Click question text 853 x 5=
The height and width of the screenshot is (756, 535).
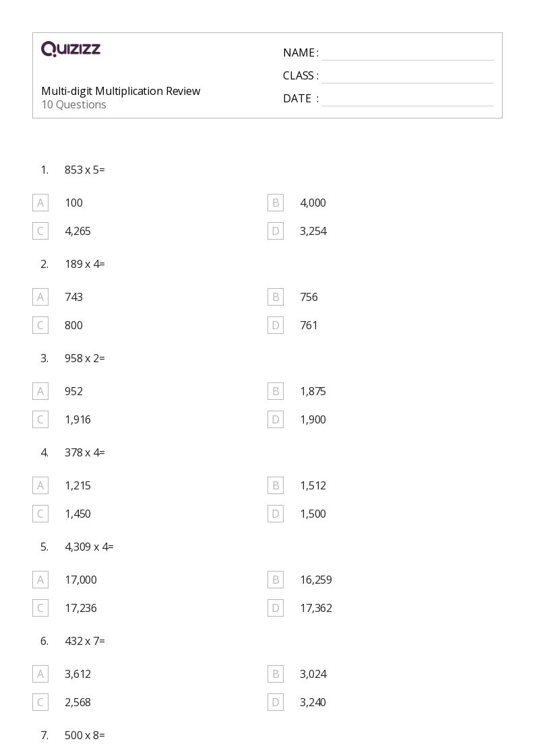(85, 170)
